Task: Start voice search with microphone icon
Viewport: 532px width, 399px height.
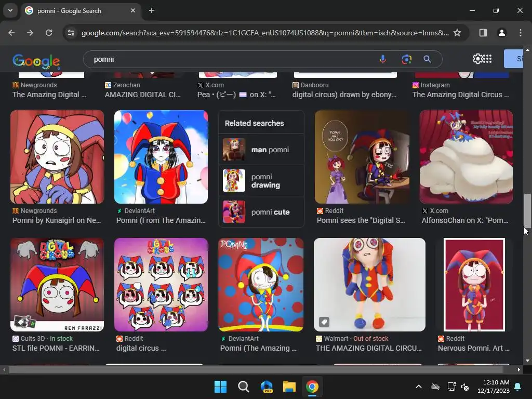Action: click(x=383, y=59)
